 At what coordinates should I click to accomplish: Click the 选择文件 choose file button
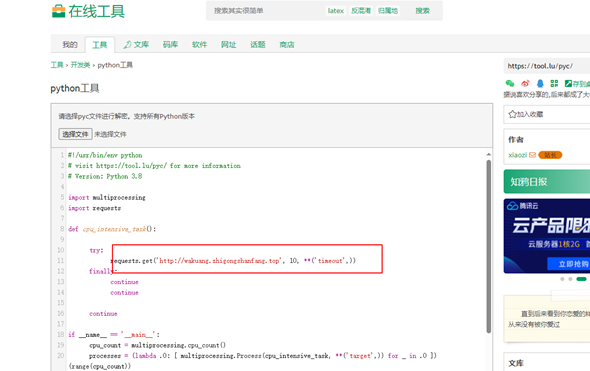[75, 134]
